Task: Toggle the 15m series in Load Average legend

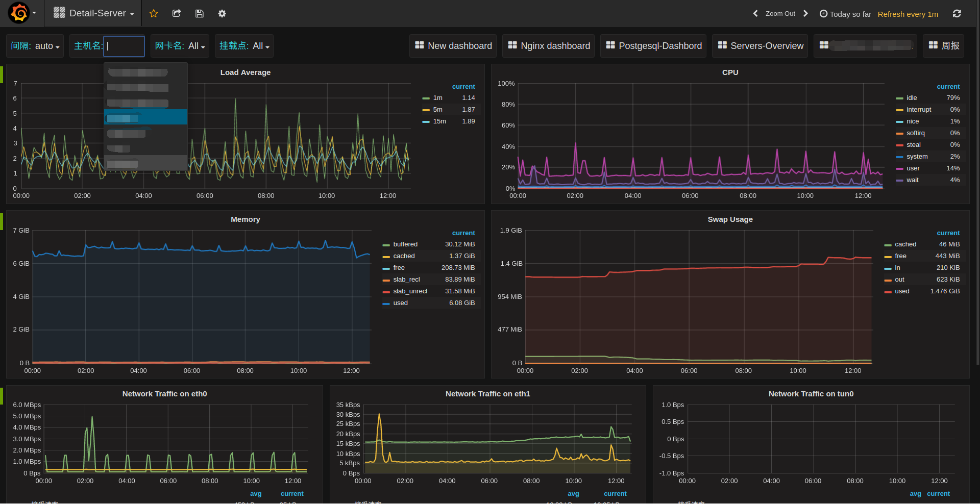Action: 439,121
